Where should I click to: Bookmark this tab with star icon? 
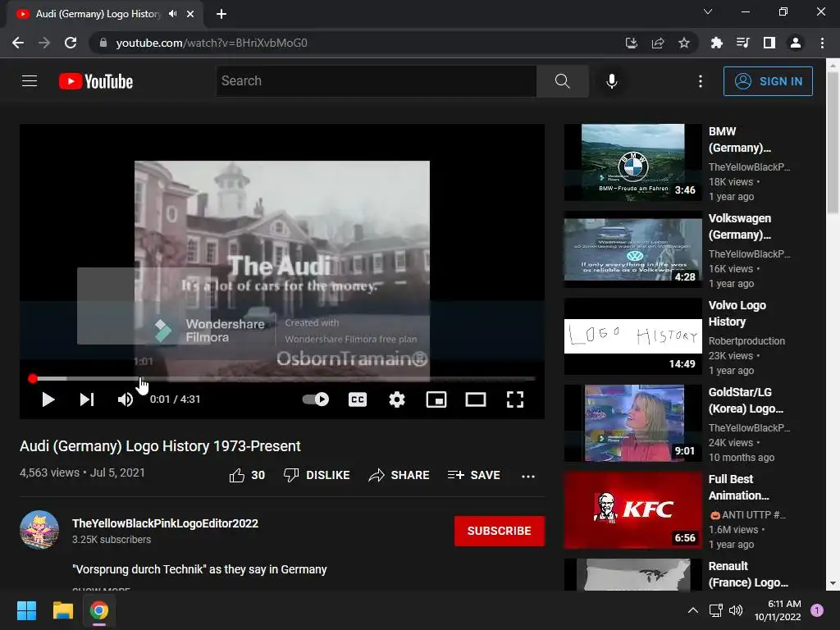click(684, 43)
